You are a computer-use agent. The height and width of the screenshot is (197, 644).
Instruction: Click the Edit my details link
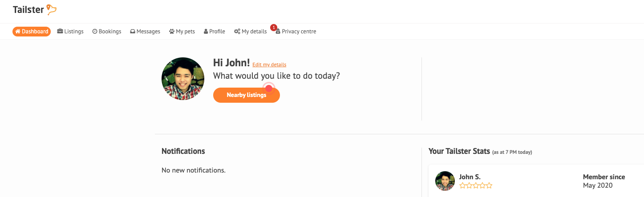coord(269,65)
